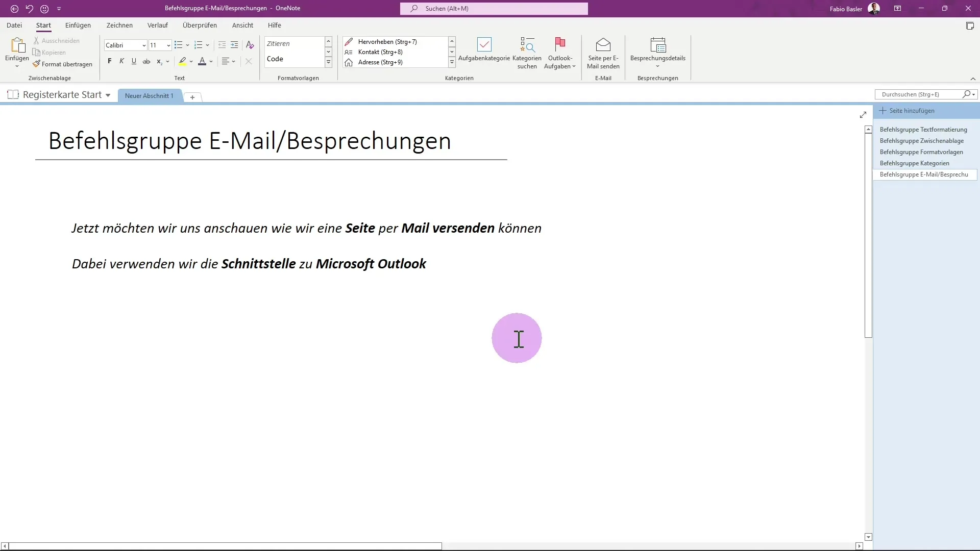The image size is (980, 551).
Task: Expand the Formatvorlagen styles gallery
Action: click(328, 62)
